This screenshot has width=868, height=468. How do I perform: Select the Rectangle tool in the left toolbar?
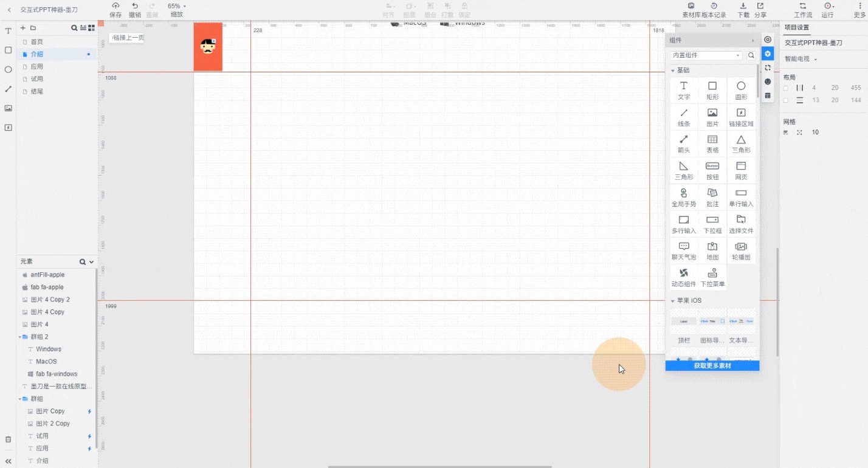[x=9, y=50]
